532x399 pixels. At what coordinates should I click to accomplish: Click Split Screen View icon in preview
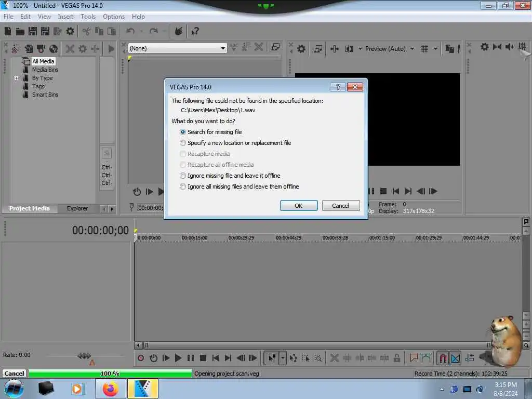click(x=349, y=49)
